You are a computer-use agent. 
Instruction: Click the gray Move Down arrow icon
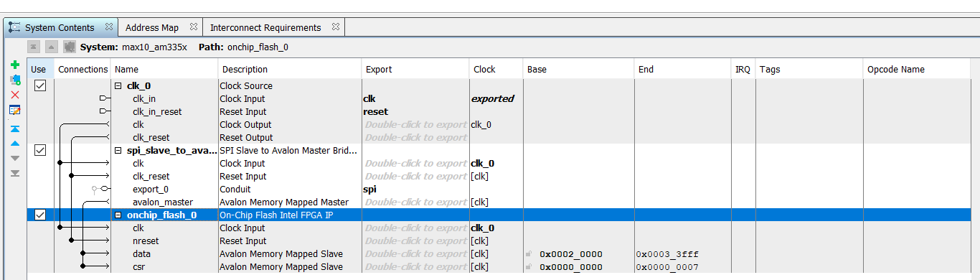[15, 158]
